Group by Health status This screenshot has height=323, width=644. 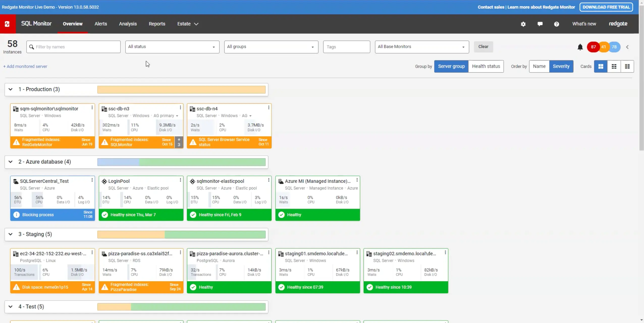[486, 66]
